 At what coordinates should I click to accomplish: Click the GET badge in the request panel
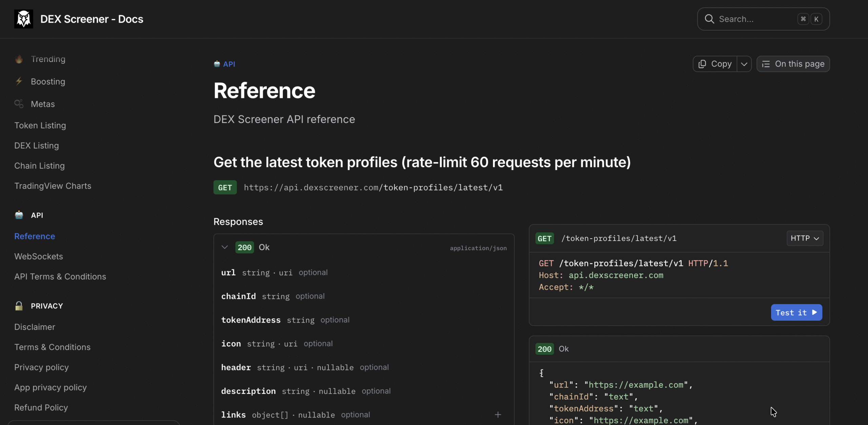pyautogui.click(x=545, y=239)
